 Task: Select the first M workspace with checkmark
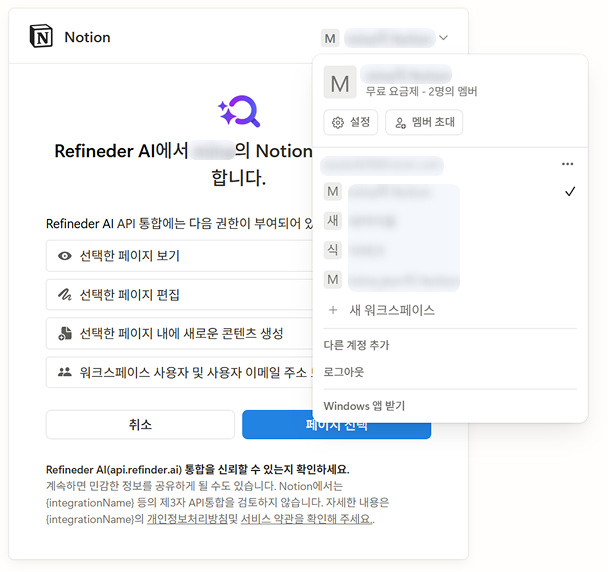click(450, 192)
